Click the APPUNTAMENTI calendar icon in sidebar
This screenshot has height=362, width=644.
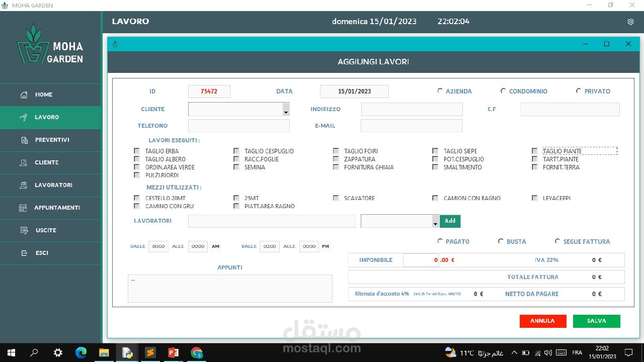23,208
